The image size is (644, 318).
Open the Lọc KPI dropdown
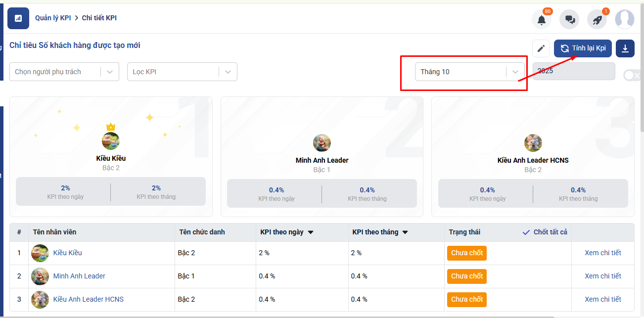(x=228, y=72)
